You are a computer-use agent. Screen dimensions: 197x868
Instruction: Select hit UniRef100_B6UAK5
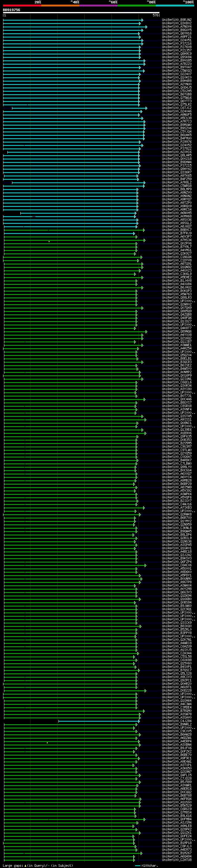[177, 135]
